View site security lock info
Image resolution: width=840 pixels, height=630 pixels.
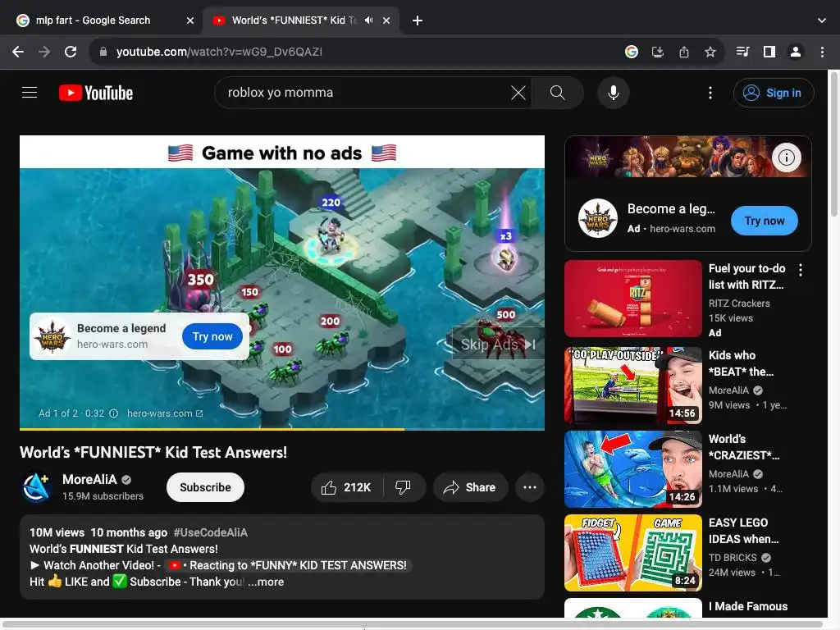pos(103,52)
